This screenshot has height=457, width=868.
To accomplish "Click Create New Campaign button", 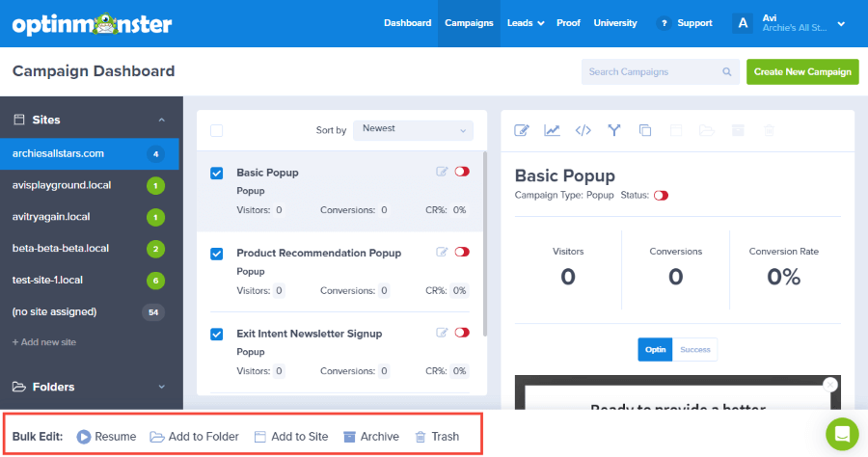I will pos(802,72).
